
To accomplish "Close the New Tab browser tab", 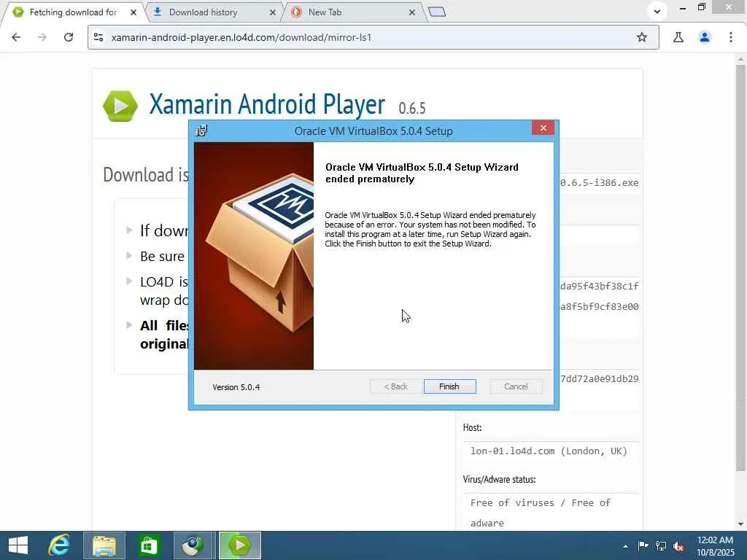I will [x=412, y=12].
